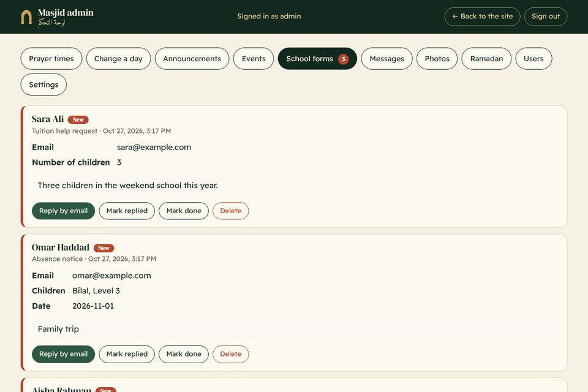Viewport: 588px width, 392px height.
Task: Go to the Events tab
Action: click(254, 59)
